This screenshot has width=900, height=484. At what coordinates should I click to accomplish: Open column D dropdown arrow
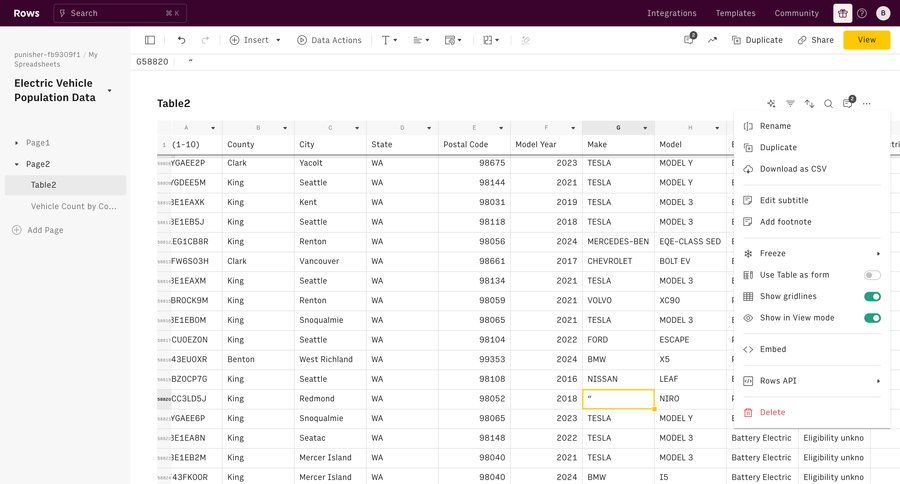click(429, 128)
